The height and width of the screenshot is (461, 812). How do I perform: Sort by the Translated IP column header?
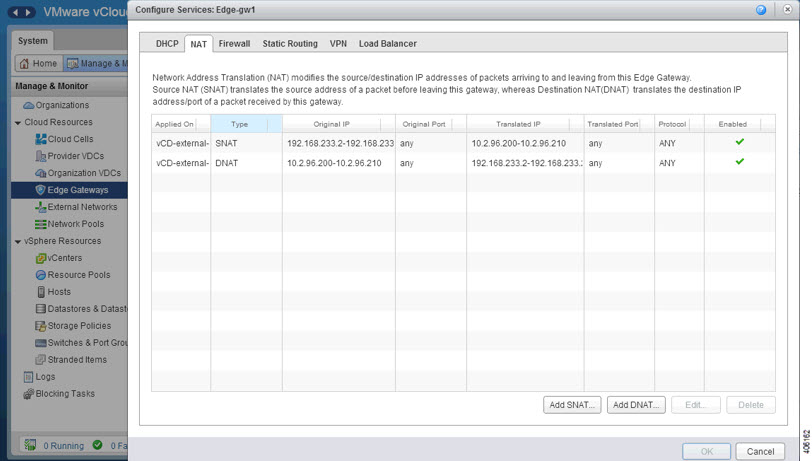point(525,124)
